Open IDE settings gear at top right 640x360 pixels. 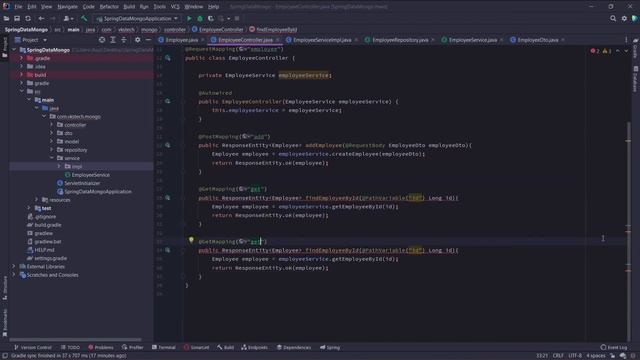624,18
